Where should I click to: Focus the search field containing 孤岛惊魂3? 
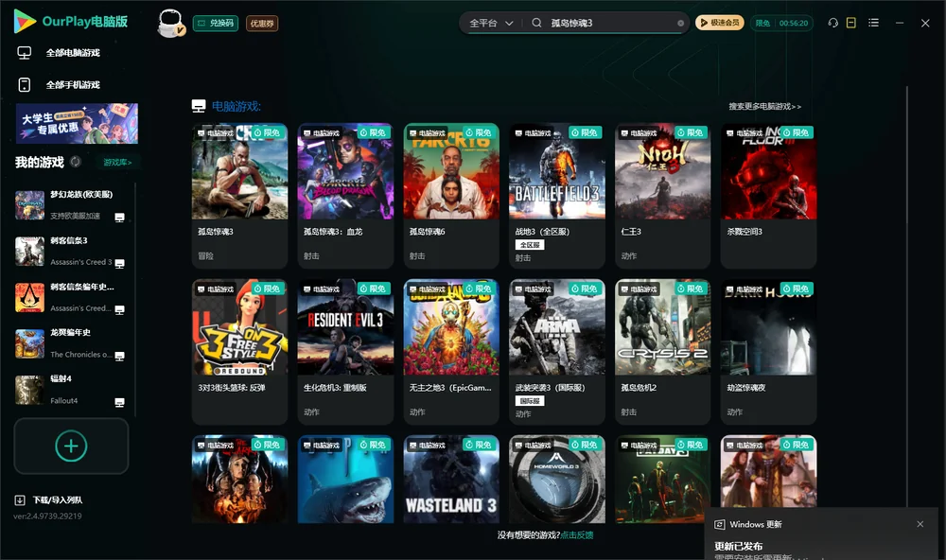(610, 23)
